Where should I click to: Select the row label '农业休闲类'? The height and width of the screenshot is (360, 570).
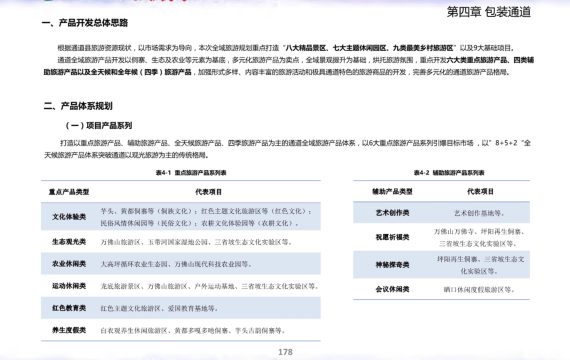pos(69,264)
